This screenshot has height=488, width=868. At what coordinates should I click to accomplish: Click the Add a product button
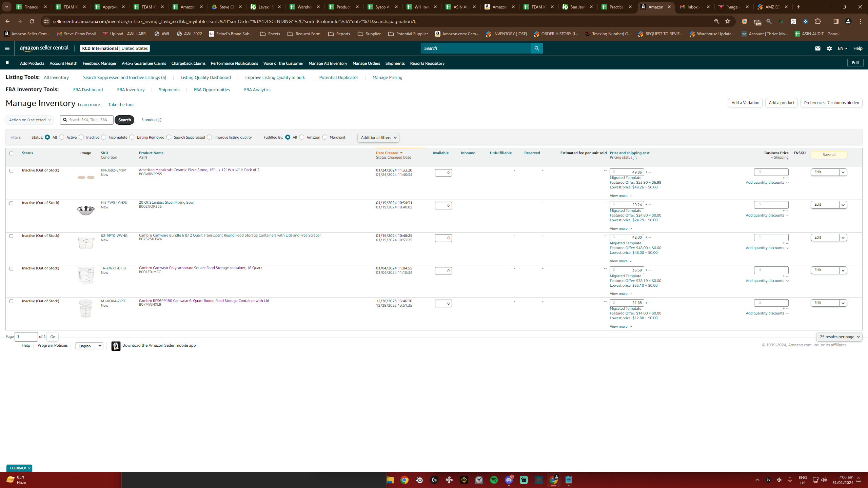pos(782,103)
